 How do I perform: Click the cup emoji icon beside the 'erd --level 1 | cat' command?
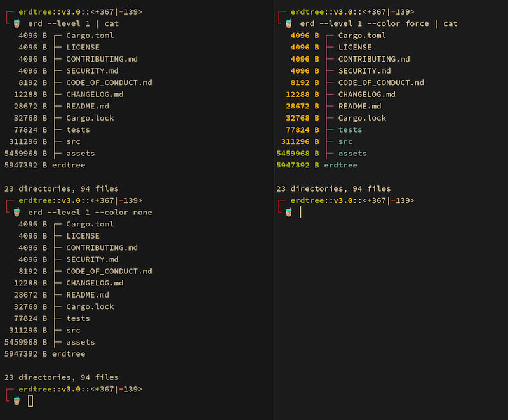pos(17,23)
